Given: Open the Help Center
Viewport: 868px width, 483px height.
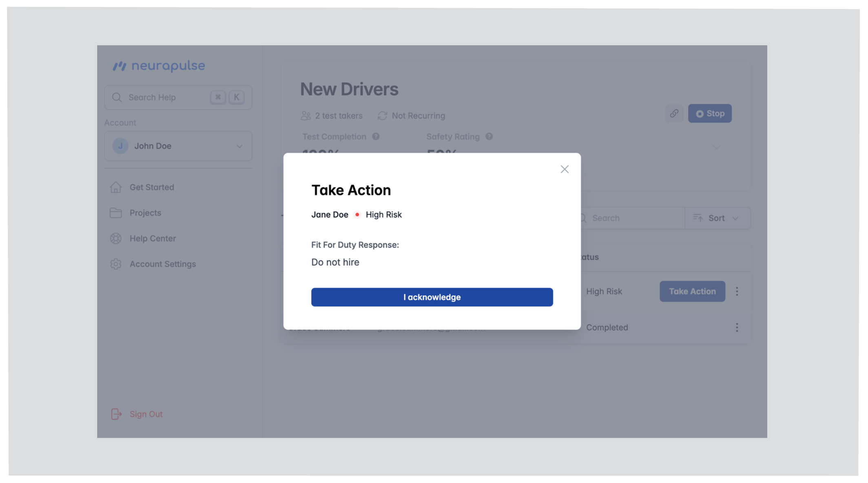Looking at the screenshot, I should [153, 238].
